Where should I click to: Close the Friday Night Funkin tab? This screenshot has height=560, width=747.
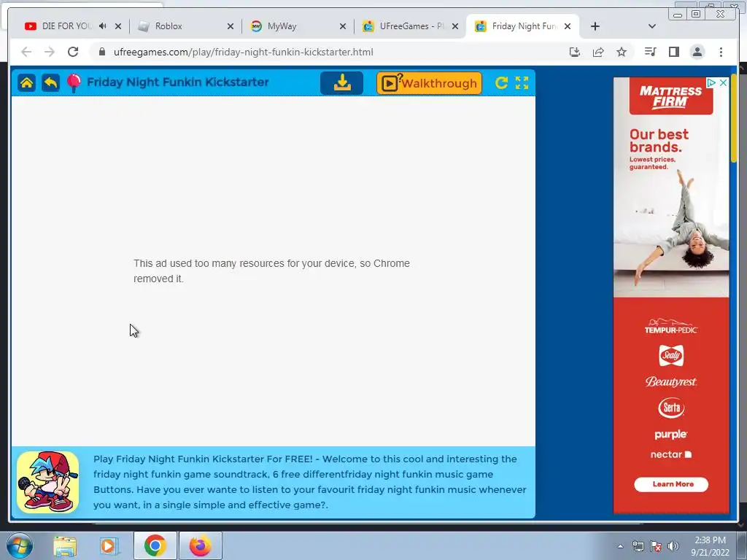point(568,26)
